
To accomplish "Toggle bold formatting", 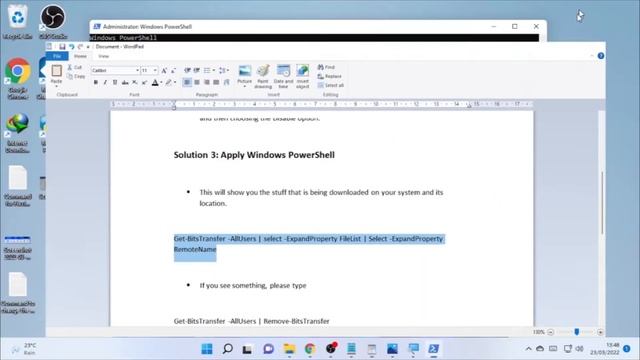I will click(96, 82).
